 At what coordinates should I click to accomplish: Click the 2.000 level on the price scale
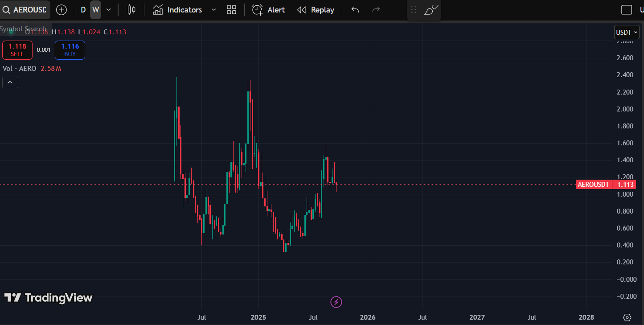(x=625, y=109)
